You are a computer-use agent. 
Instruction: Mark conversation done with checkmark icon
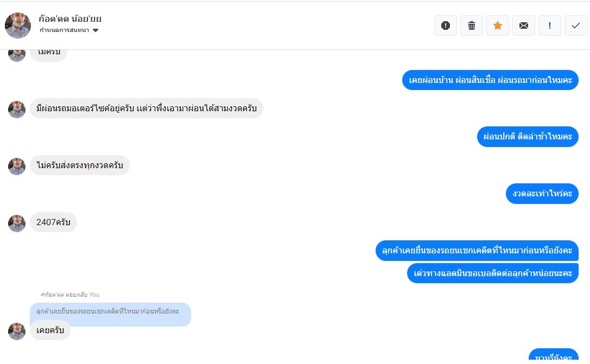(576, 25)
